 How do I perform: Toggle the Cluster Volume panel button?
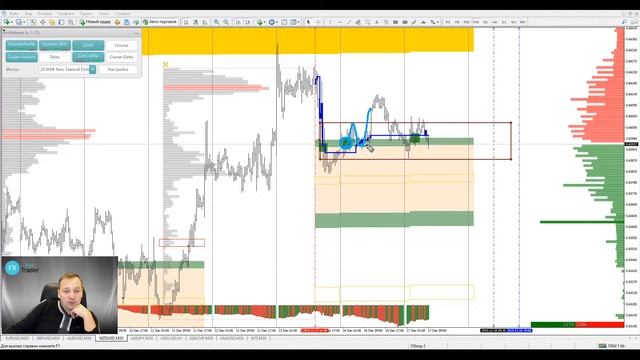[x=22, y=57]
